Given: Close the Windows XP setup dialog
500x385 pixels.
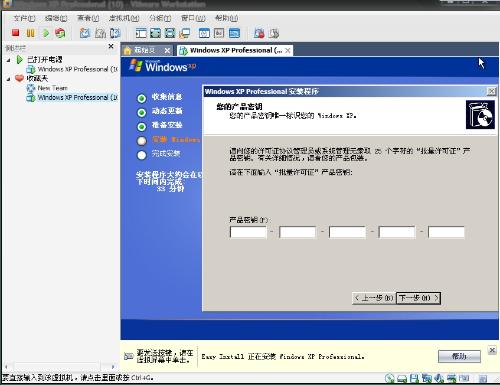Looking at the screenshot, I should click(491, 91).
